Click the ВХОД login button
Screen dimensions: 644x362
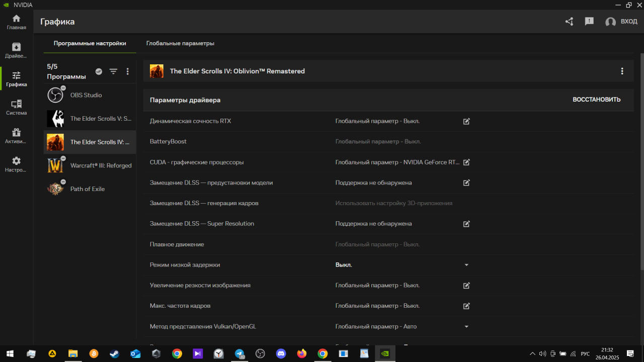tap(621, 22)
